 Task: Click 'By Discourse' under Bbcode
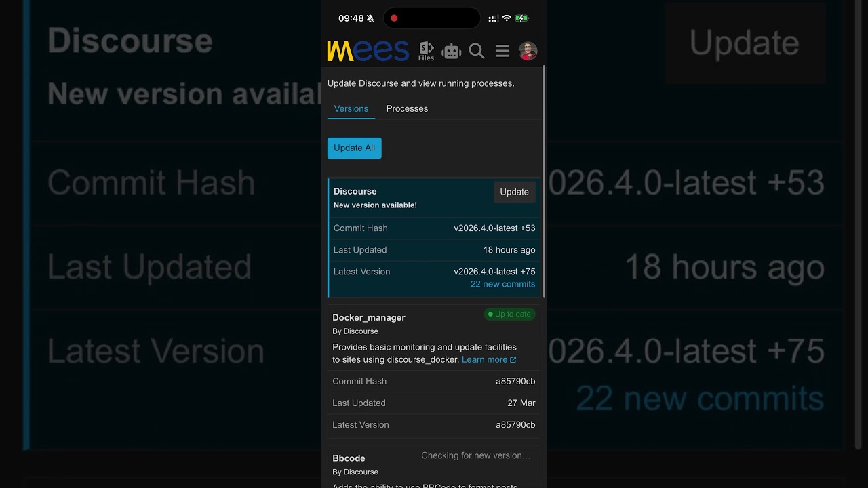click(355, 472)
